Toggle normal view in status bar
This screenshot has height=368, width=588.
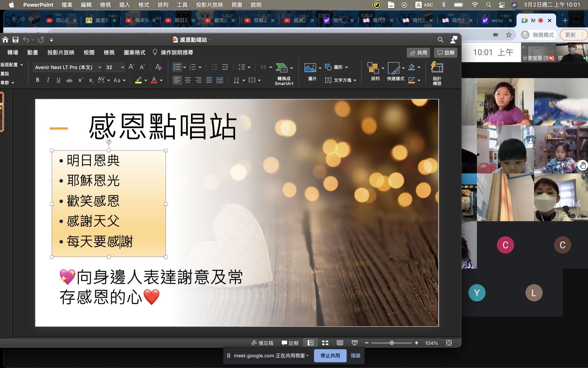coord(310,343)
